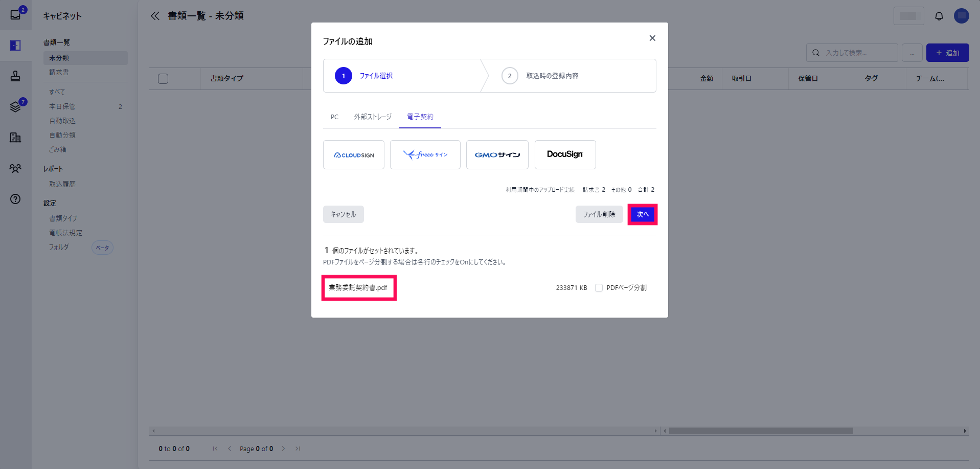Sort by 保管日 column header
The image size is (980, 469).
pyautogui.click(x=808, y=79)
